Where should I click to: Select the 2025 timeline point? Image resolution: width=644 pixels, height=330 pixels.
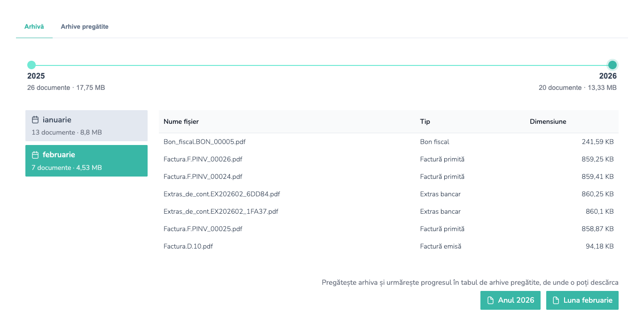coord(31,65)
